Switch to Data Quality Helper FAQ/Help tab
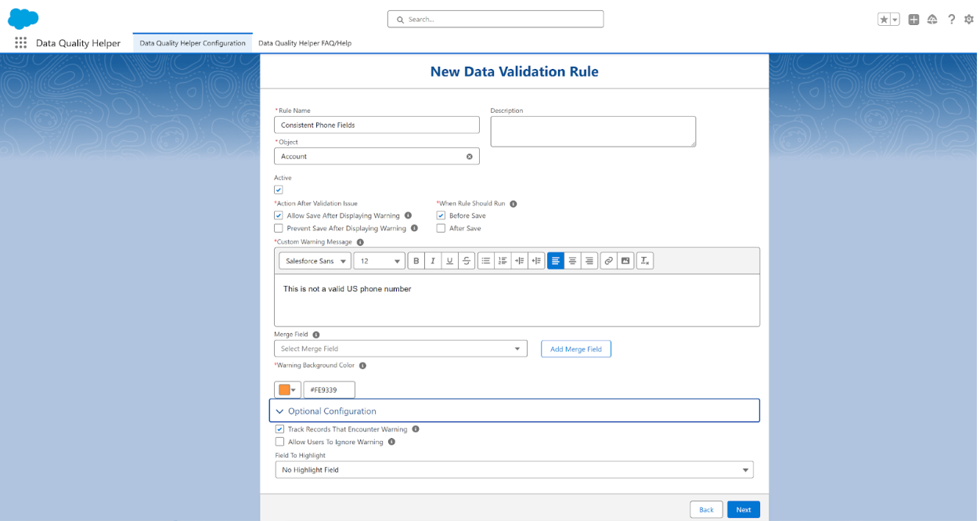The height and width of the screenshot is (521, 980). tap(304, 43)
